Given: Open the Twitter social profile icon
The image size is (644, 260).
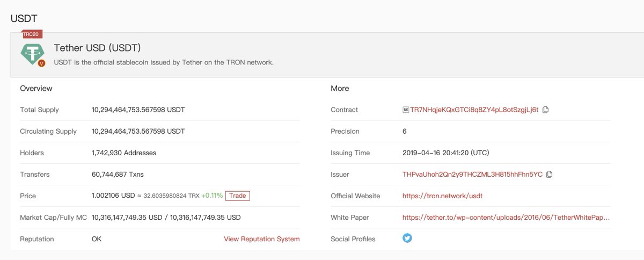Looking at the screenshot, I should click(407, 238).
